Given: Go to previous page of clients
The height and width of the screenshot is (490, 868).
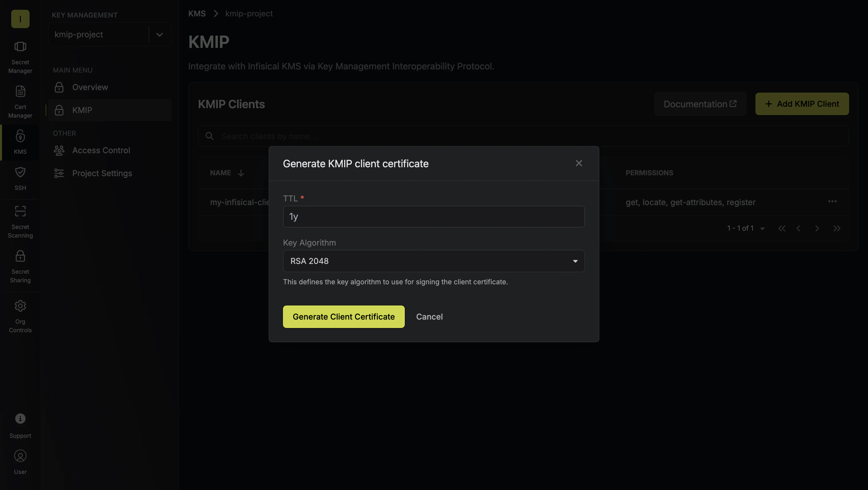Looking at the screenshot, I should click(798, 228).
